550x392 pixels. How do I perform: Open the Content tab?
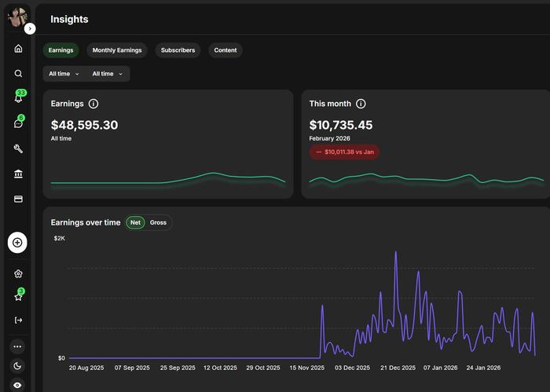click(225, 50)
